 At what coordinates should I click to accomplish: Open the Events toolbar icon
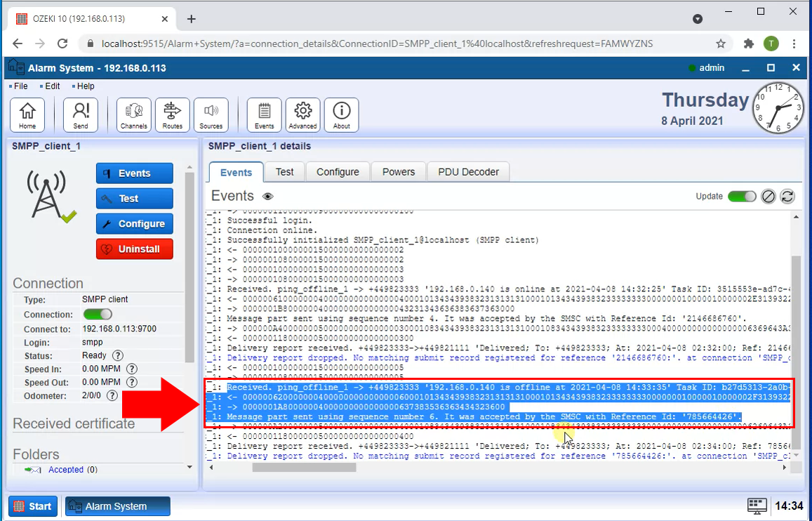[x=264, y=114]
